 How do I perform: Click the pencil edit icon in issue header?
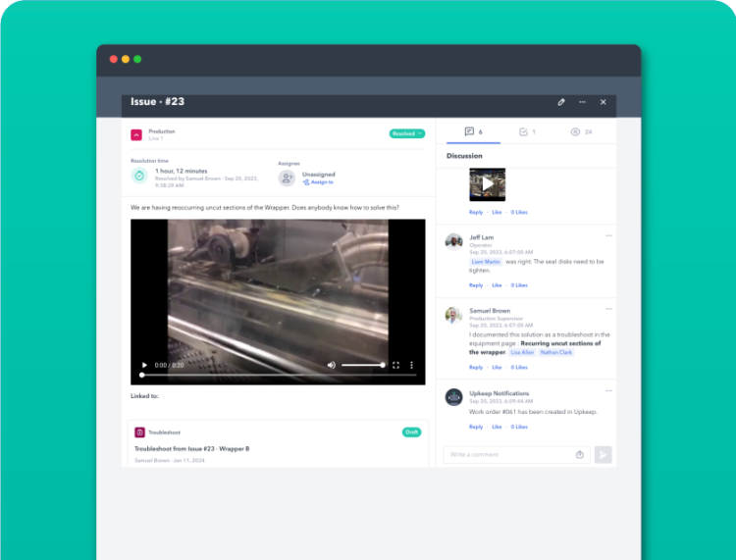point(561,102)
